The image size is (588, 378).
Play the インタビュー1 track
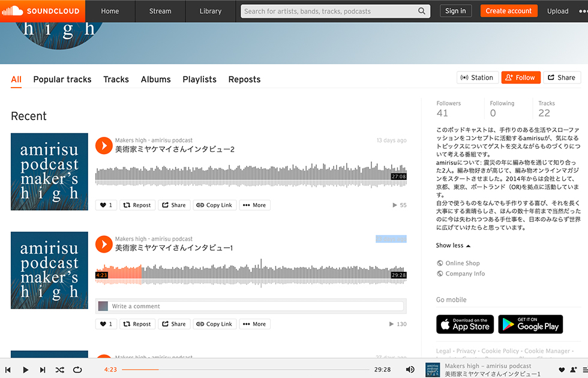click(104, 244)
